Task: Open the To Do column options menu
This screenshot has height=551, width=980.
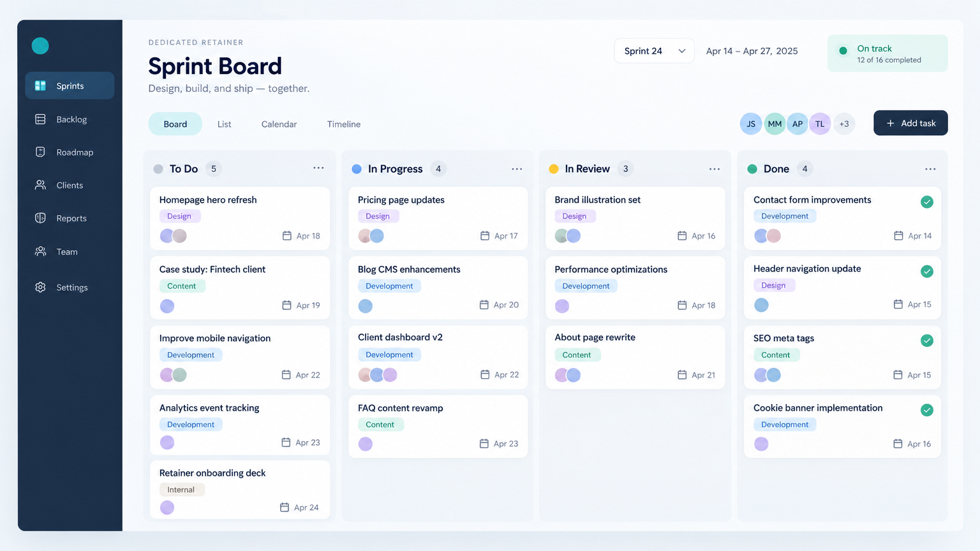Action: pos(318,168)
